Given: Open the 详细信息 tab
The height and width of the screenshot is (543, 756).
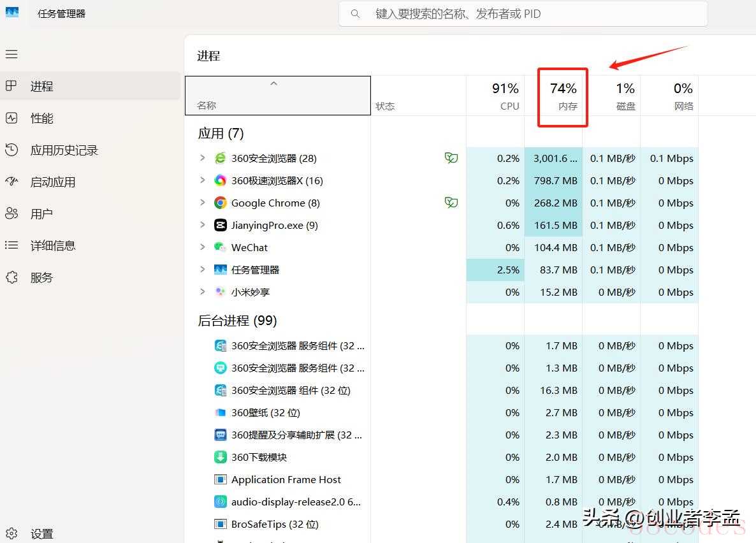Looking at the screenshot, I should [x=91, y=245].
